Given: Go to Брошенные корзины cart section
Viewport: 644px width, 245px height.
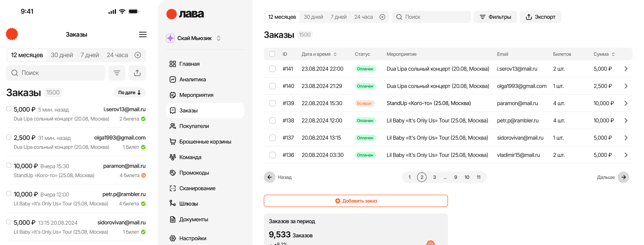Looking at the screenshot, I should (x=205, y=142).
